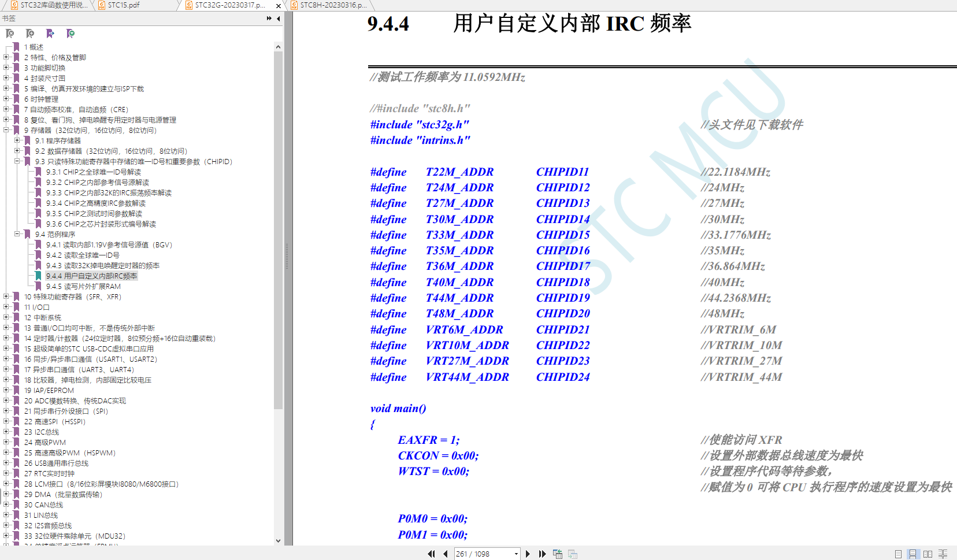Open bookmark 9.3.1 CHIP之全球唯一ID号解读
Image resolution: width=957 pixels, height=560 pixels.
click(x=94, y=172)
